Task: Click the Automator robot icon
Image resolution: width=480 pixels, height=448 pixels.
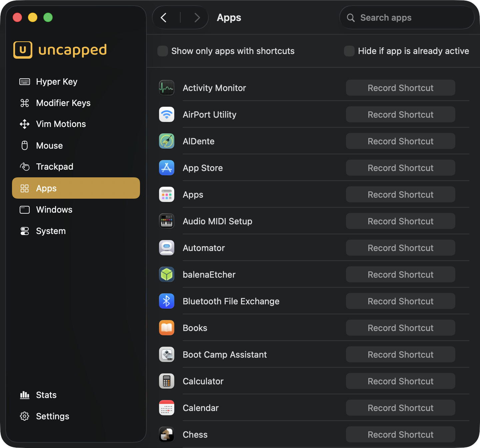Action: tap(167, 248)
